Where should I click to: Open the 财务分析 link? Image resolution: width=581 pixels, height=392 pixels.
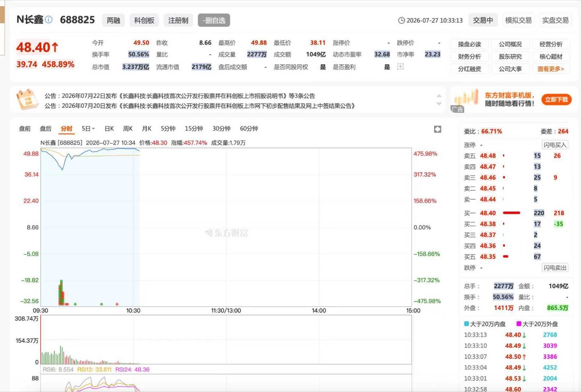470,57
